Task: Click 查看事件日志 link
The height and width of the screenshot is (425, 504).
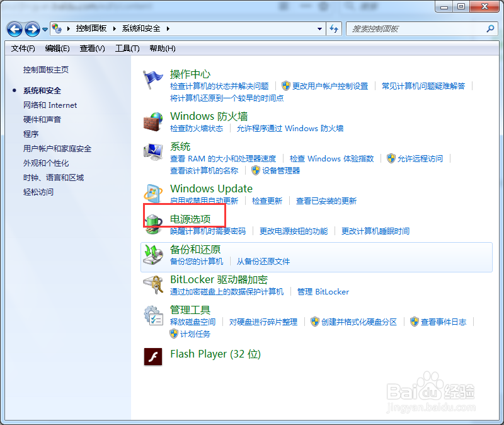Action: (444, 322)
